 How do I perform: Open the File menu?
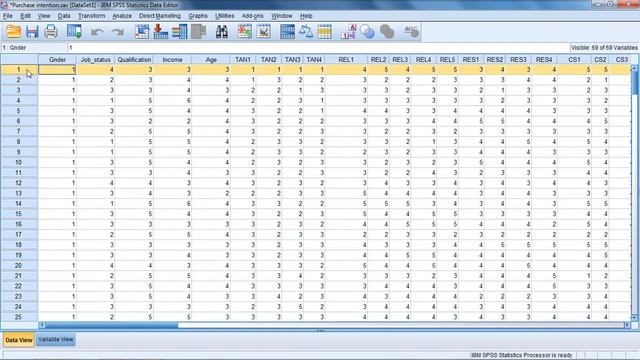(8, 16)
